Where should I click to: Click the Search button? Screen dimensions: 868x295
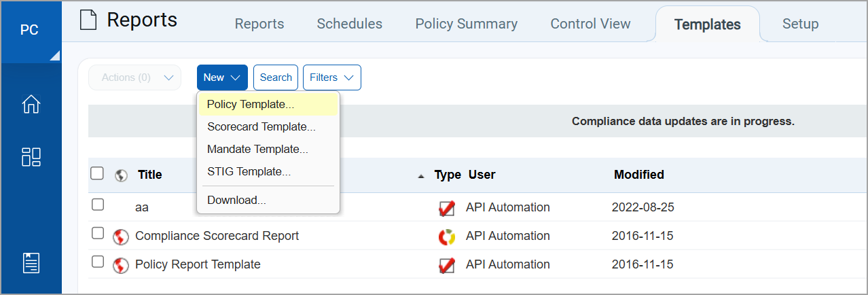point(276,77)
